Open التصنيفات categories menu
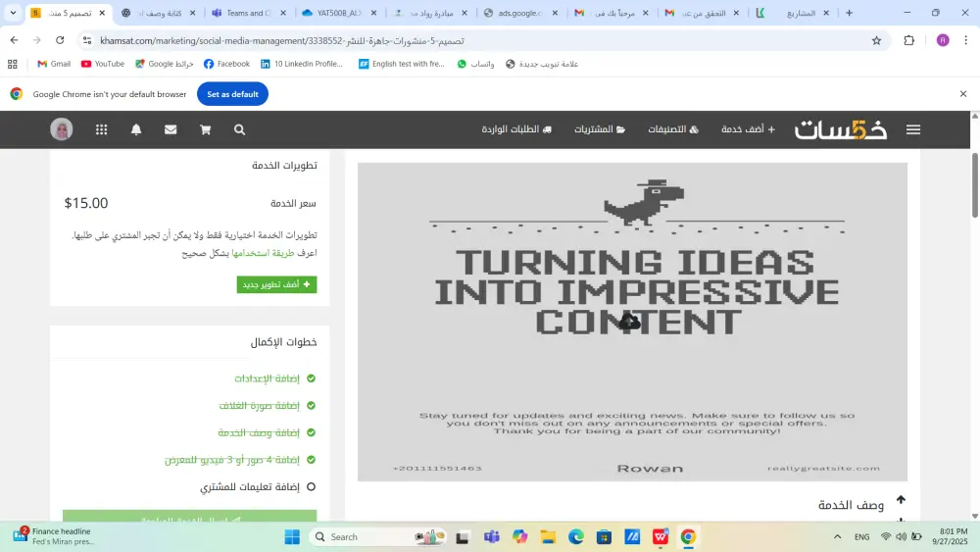Image resolution: width=980 pixels, height=552 pixels. 673,129
